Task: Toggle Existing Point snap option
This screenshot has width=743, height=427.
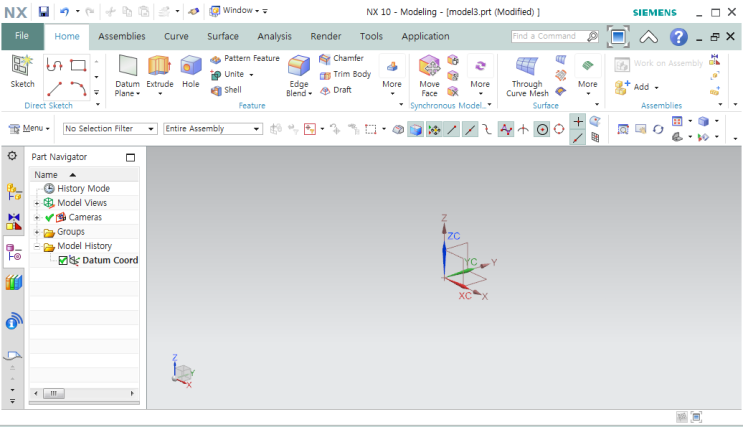Action: pos(578,122)
